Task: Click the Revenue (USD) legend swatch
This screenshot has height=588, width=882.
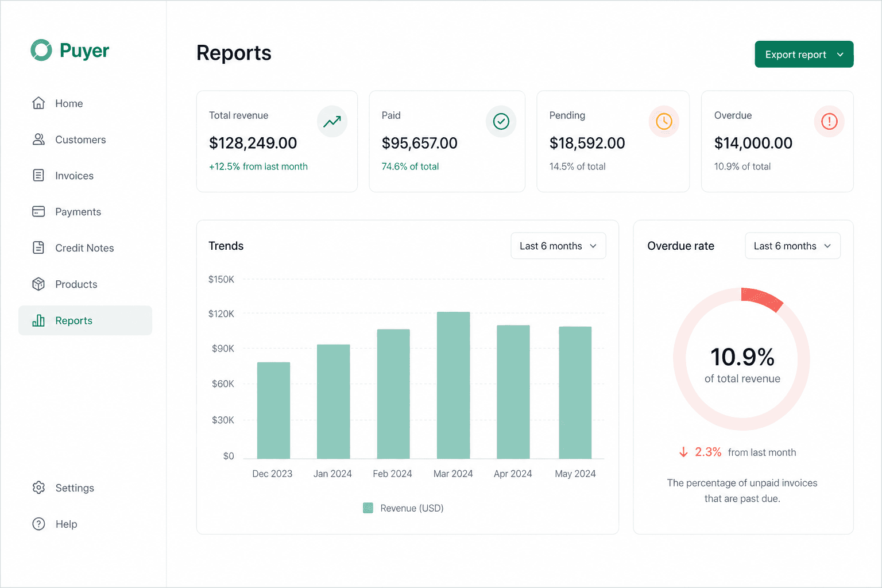Action: click(x=368, y=508)
